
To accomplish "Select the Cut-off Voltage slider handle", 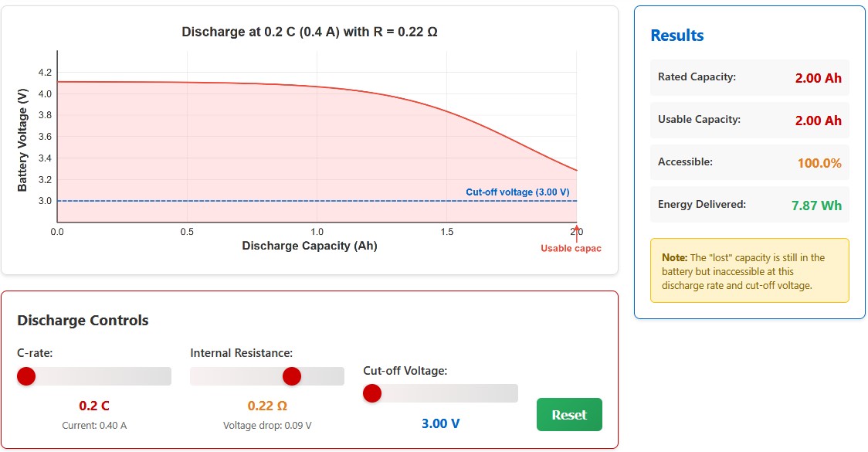I will point(372,393).
